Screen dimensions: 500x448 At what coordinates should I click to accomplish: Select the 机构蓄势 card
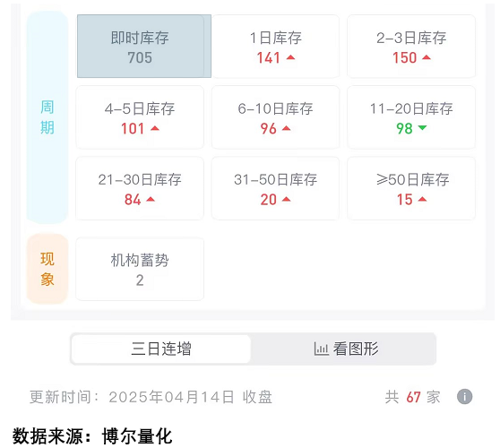coord(140,269)
